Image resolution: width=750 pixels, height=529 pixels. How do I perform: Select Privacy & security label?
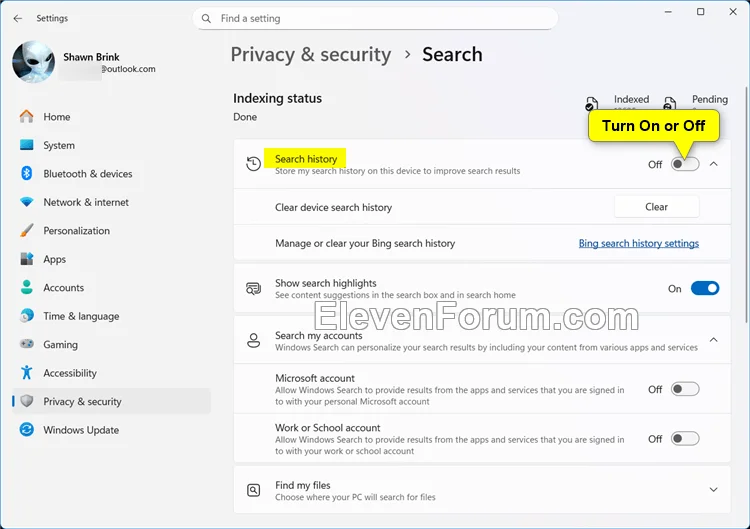tap(82, 401)
